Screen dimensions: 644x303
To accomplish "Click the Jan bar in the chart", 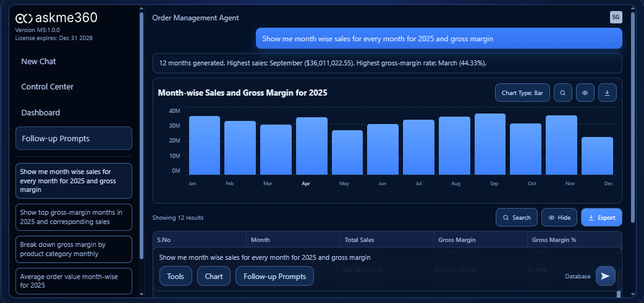I will pos(205,145).
